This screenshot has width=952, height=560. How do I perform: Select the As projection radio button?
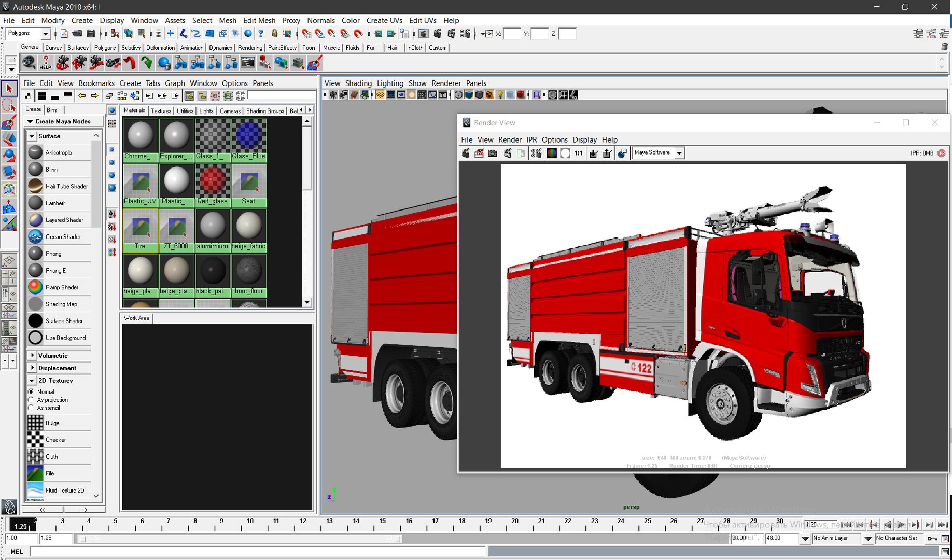click(31, 400)
